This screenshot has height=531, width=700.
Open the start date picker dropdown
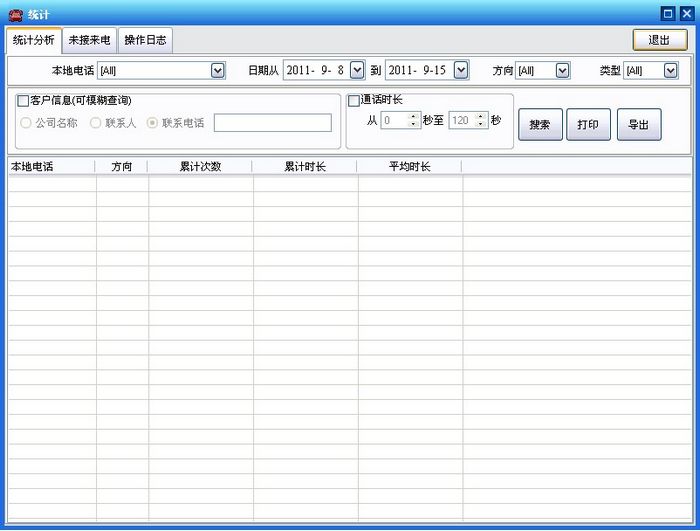tap(357, 71)
